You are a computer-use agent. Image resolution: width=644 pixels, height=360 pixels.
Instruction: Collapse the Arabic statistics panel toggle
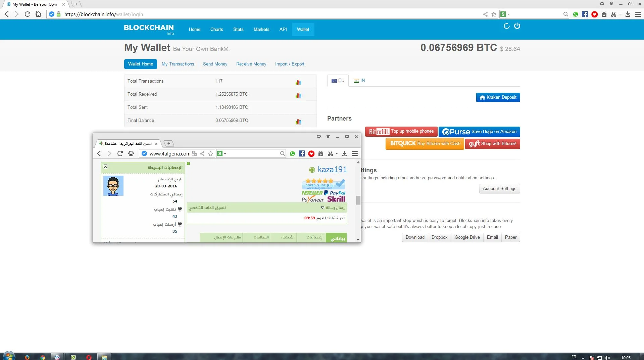click(x=105, y=167)
